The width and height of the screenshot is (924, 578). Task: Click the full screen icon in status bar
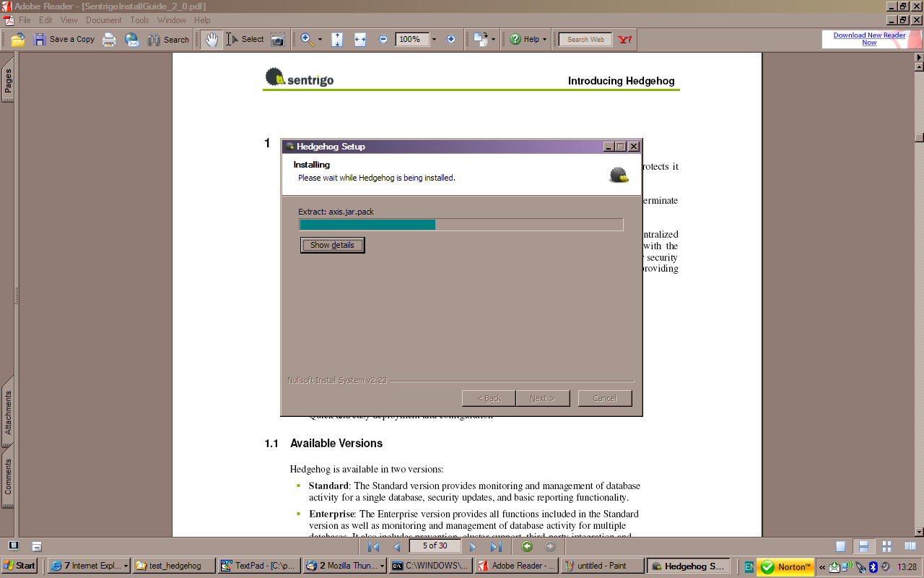[13, 546]
